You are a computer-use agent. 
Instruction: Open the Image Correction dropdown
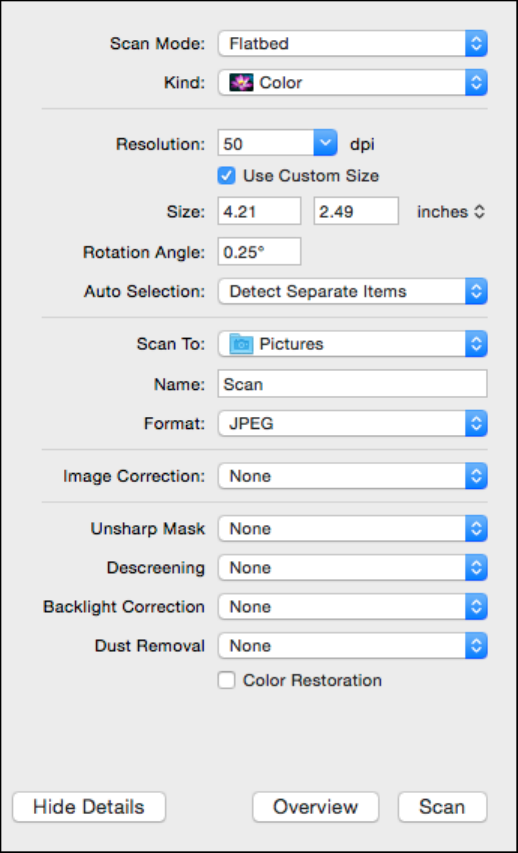point(353,476)
